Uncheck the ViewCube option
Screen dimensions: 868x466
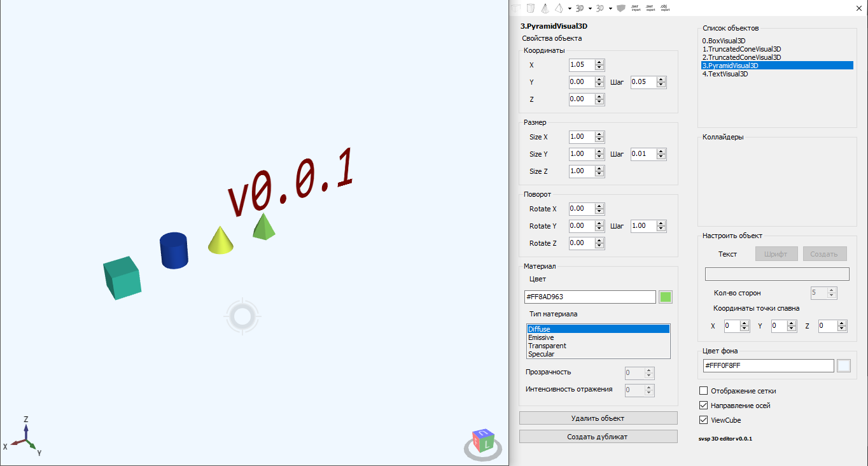(703, 420)
